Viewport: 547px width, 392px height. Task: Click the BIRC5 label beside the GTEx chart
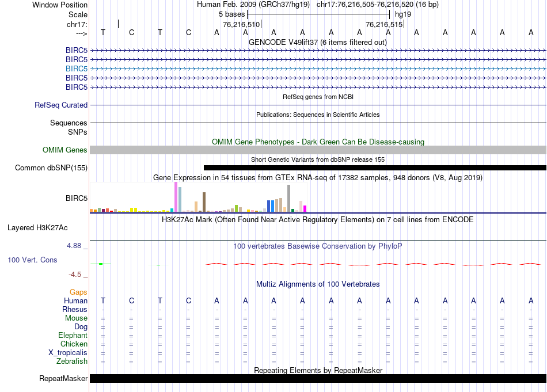(x=77, y=198)
